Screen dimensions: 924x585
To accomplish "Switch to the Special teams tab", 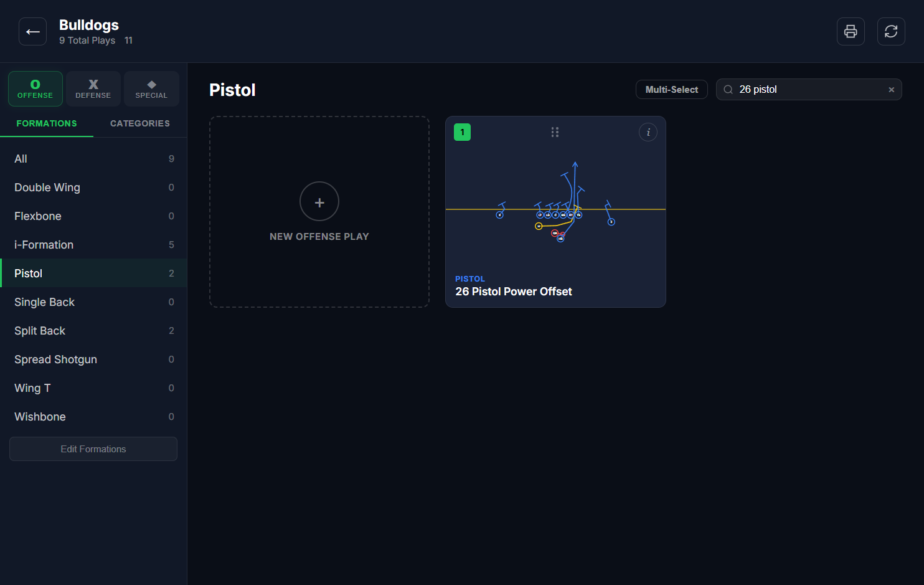I will (x=151, y=88).
